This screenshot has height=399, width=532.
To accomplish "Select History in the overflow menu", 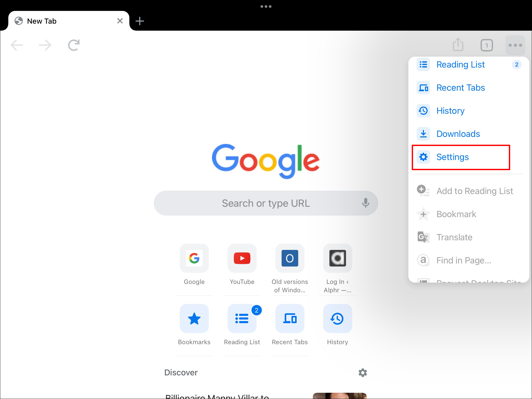I will [450, 111].
